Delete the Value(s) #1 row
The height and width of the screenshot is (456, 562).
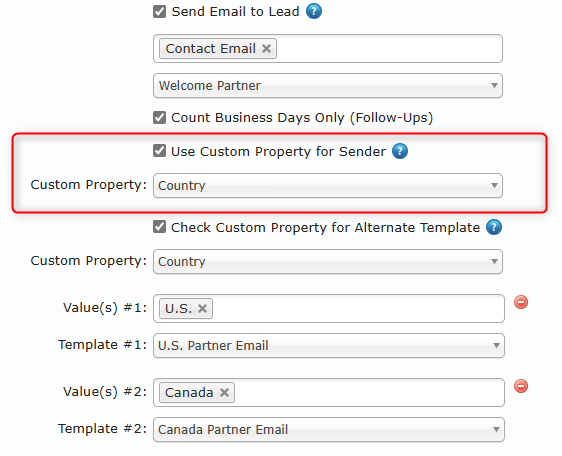pos(521,302)
